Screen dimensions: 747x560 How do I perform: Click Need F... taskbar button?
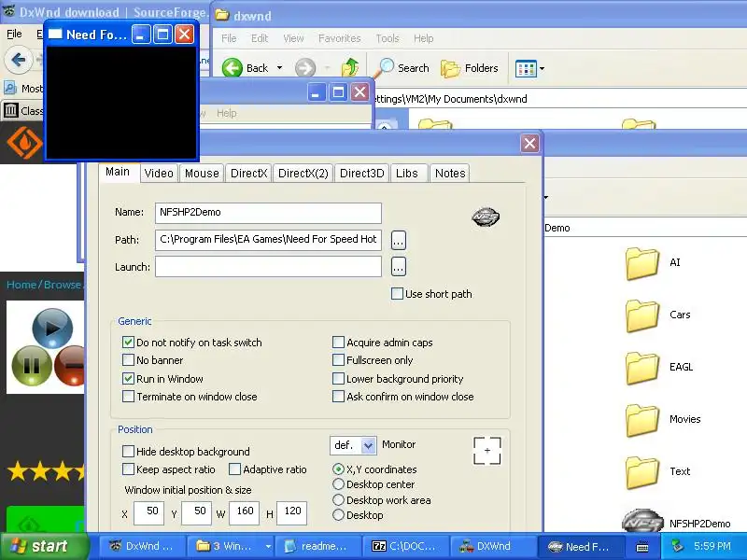coord(580,546)
